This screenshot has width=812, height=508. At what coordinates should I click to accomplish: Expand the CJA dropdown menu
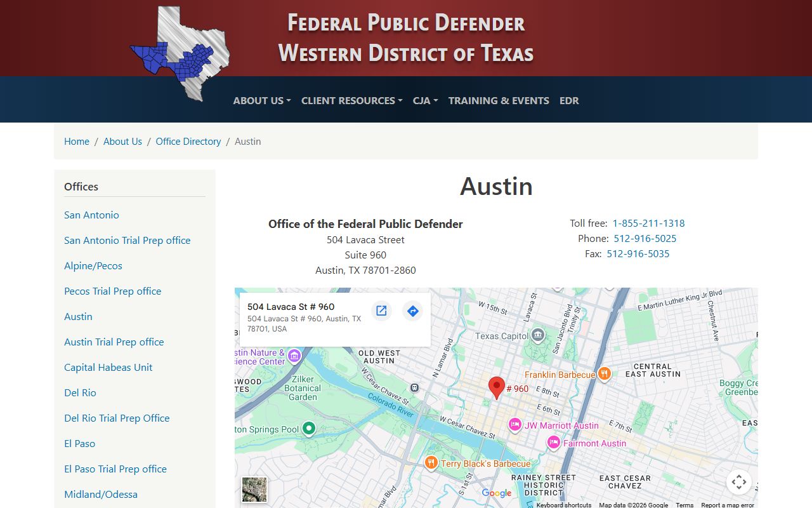point(426,100)
